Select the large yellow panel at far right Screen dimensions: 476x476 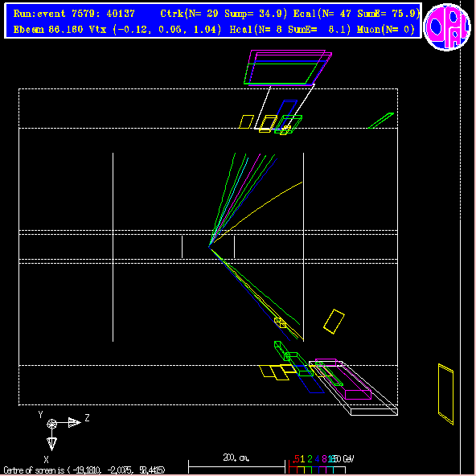(x=445, y=394)
